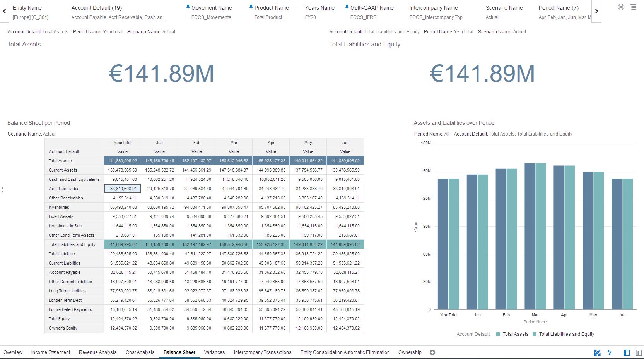Image resolution: width=644 pixels, height=359 pixels.
Task: Open the hamburger menu at top right
Action: [633, 7]
